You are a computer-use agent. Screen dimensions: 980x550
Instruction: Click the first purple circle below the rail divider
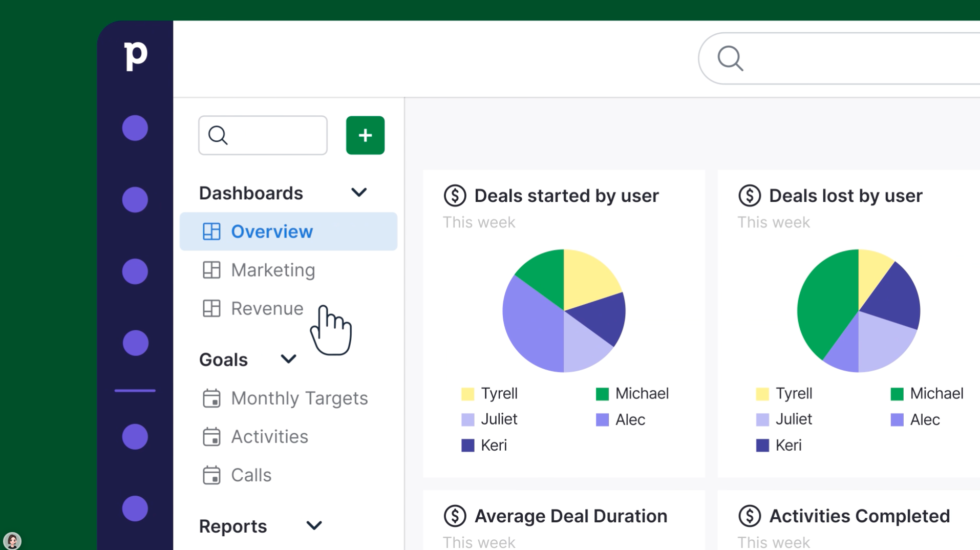pyautogui.click(x=135, y=437)
